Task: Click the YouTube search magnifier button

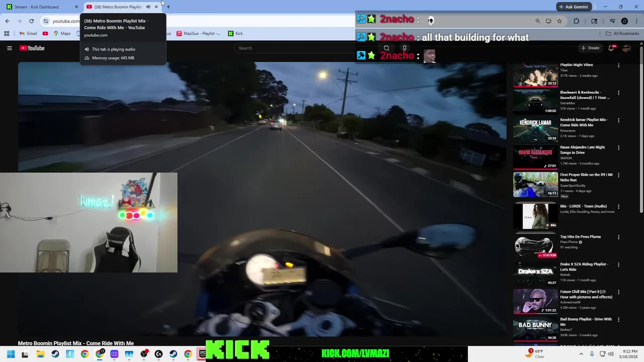Action: 386,48
